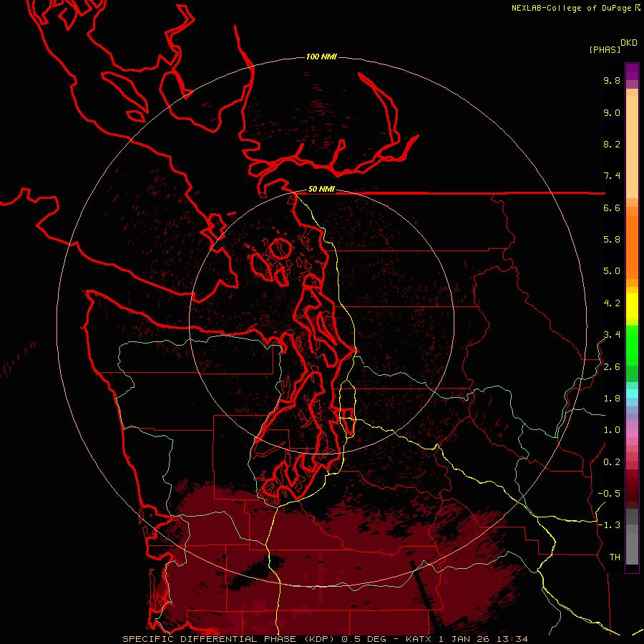
Task: Click the 4.2 scale value
Action: 612,303
